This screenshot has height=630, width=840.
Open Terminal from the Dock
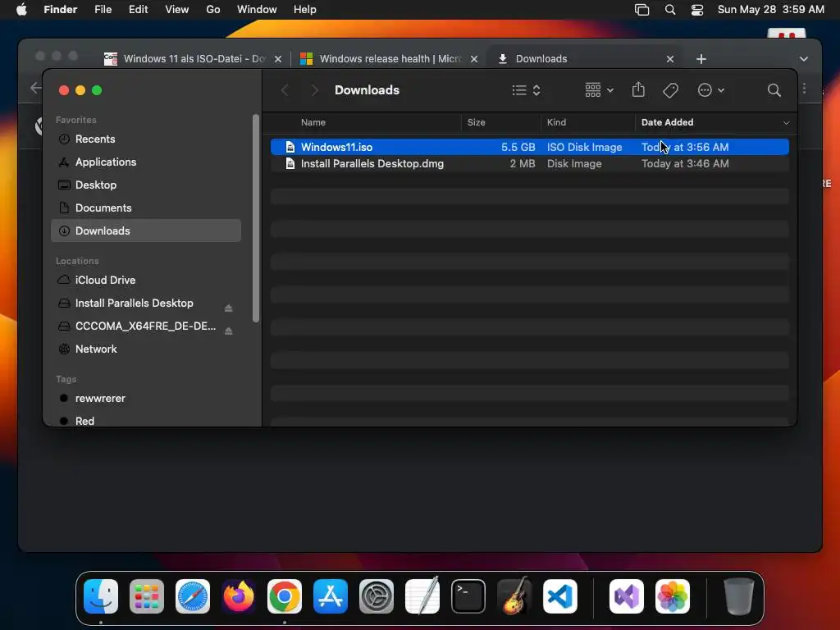click(x=468, y=596)
